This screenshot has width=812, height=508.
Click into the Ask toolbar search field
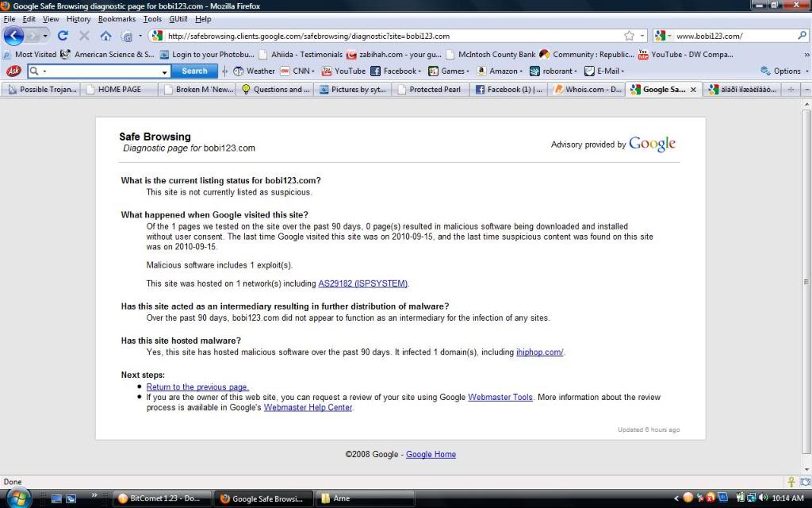coord(98,71)
